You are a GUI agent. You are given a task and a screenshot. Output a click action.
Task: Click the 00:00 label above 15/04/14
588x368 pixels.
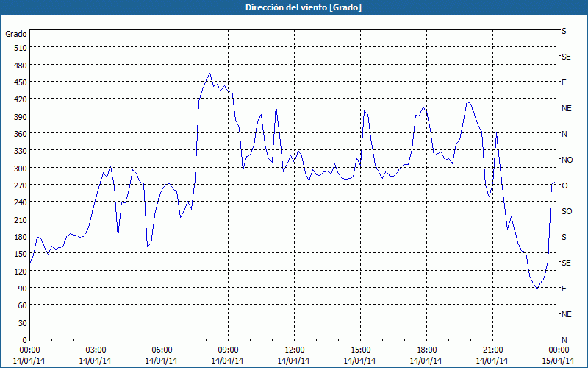pos(559,350)
